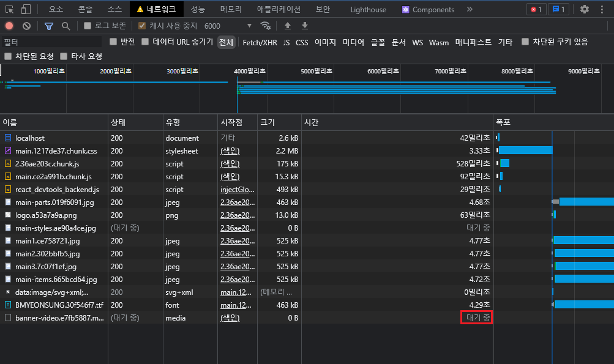The width and height of the screenshot is (614, 364).
Task: Toggle the 반전 checkbox
Action: (113, 42)
